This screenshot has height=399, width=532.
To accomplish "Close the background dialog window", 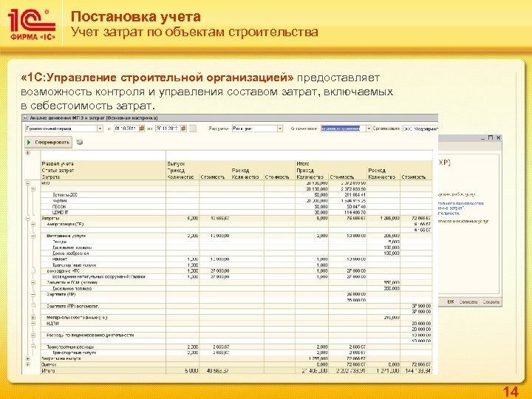I will tap(498, 137).
